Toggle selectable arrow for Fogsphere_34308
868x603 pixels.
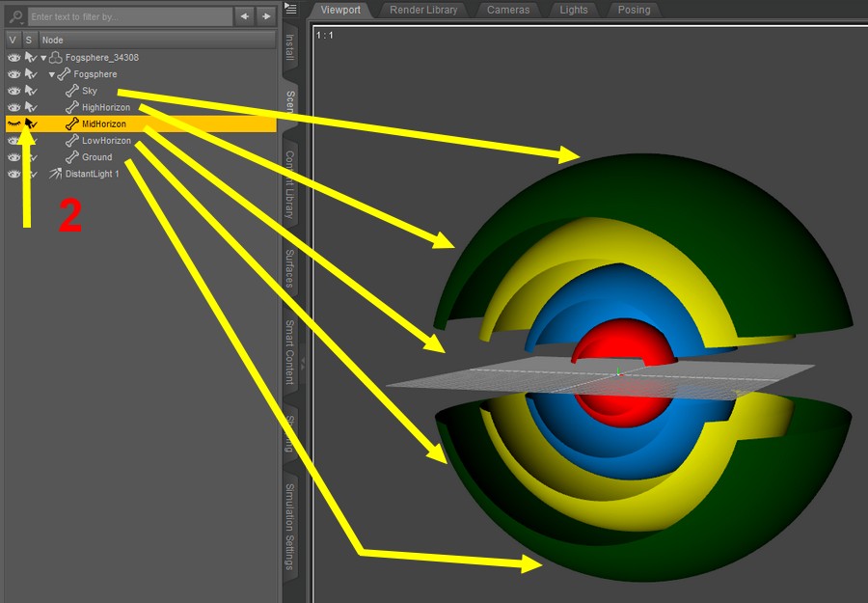(31, 58)
